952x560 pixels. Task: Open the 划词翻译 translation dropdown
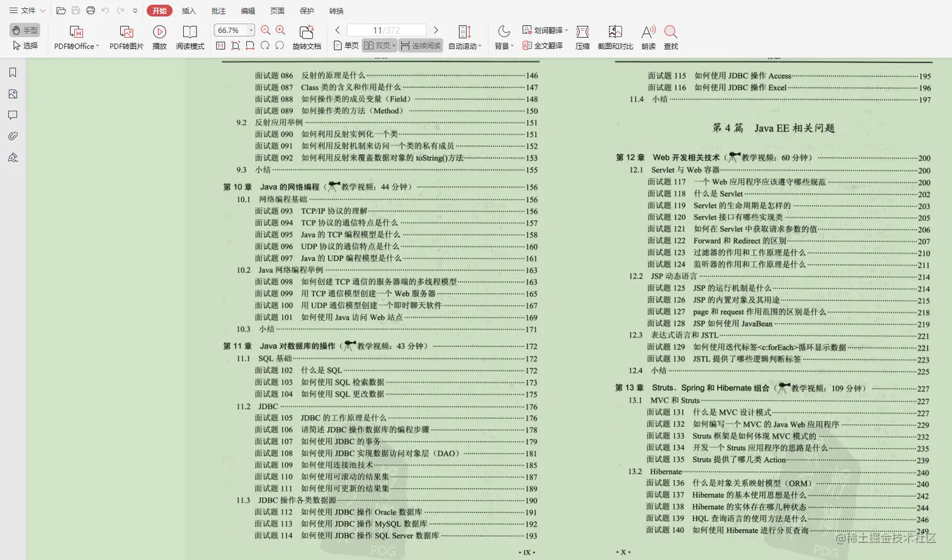(x=544, y=30)
